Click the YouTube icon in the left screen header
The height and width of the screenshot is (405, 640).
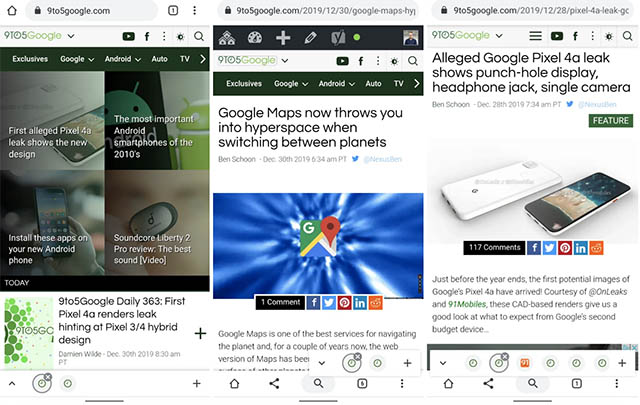click(x=128, y=36)
